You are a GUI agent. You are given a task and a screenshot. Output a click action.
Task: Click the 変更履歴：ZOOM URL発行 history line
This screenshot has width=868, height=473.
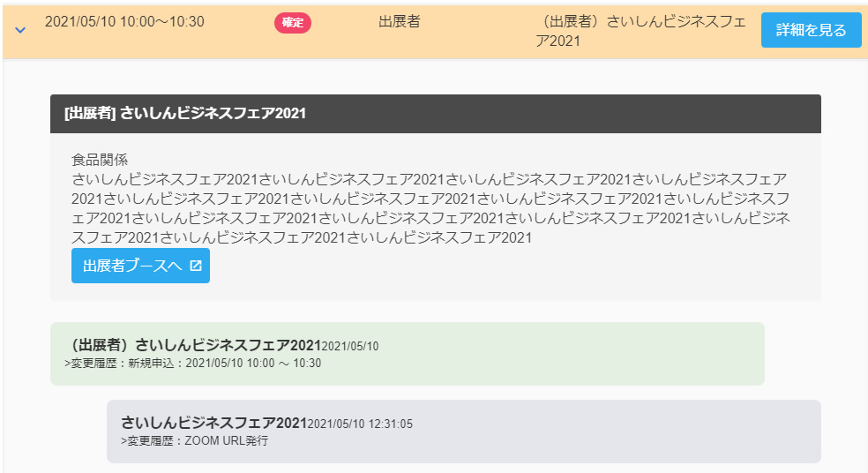pos(196,440)
